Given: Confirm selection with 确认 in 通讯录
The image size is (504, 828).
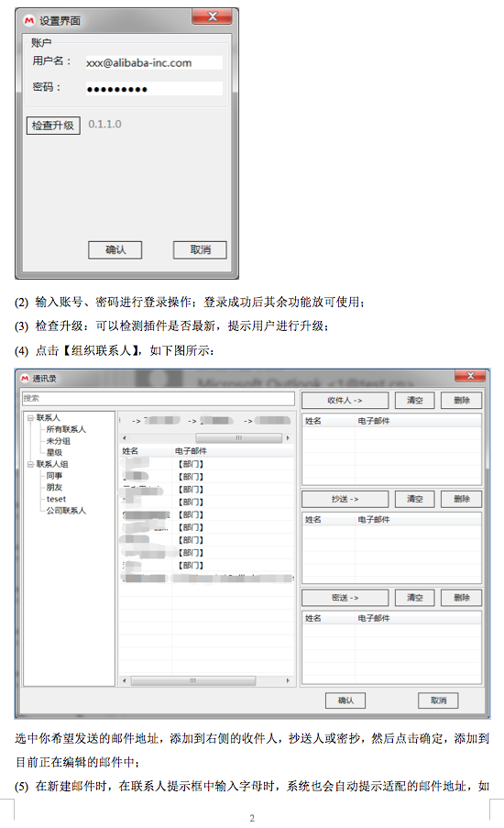Looking at the screenshot, I should pos(345,701).
